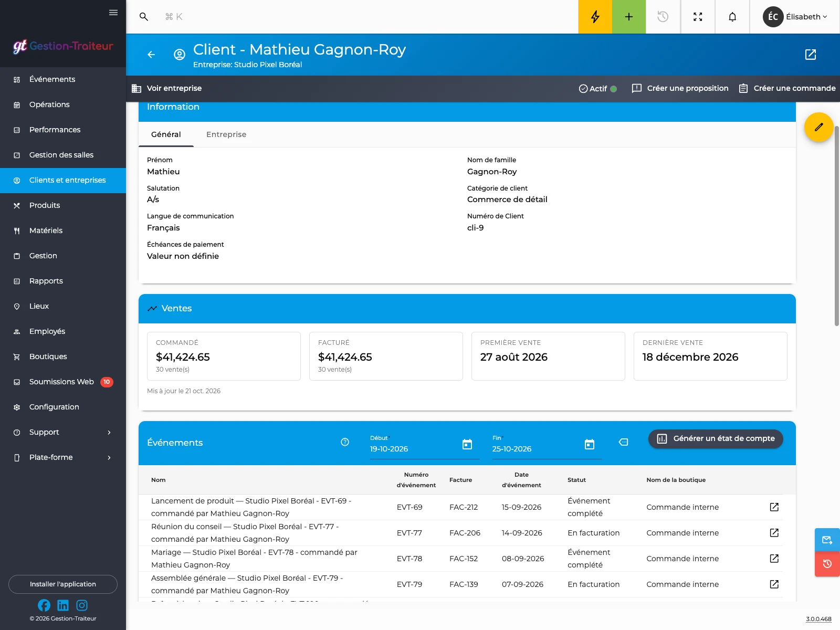Click the yellow pencil edit button
The image size is (840, 630).
[819, 127]
